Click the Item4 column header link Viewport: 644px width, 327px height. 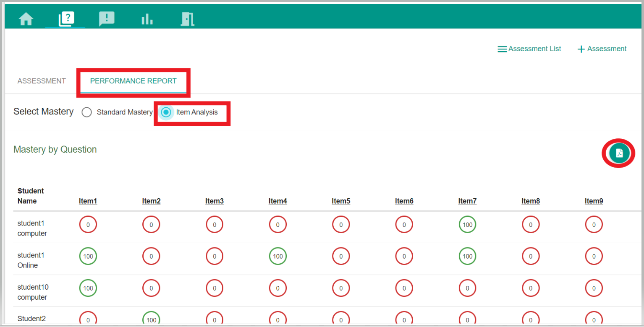click(277, 201)
